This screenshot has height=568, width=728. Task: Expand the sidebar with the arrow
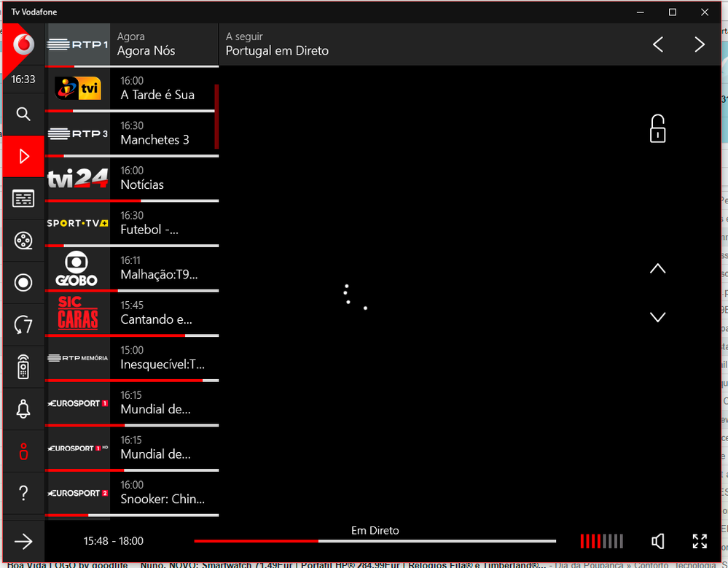click(23, 541)
